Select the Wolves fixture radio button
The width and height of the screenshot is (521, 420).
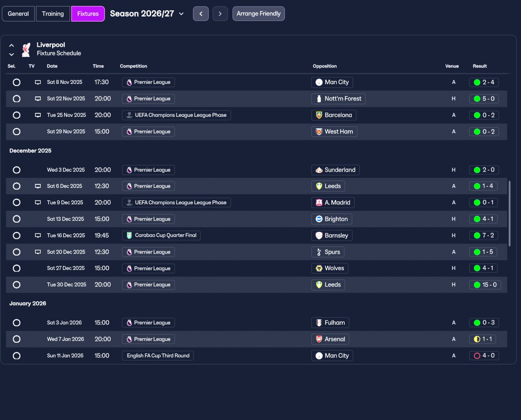[17, 268]
